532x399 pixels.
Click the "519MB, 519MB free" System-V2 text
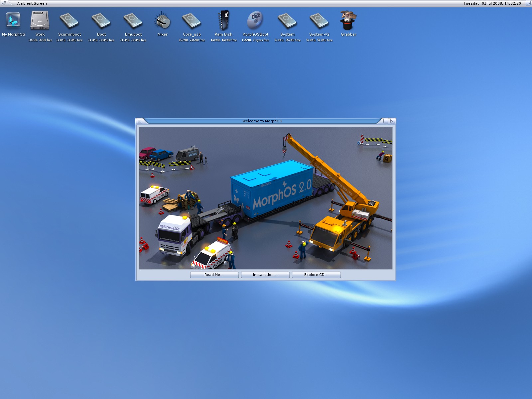coord(320,40)
